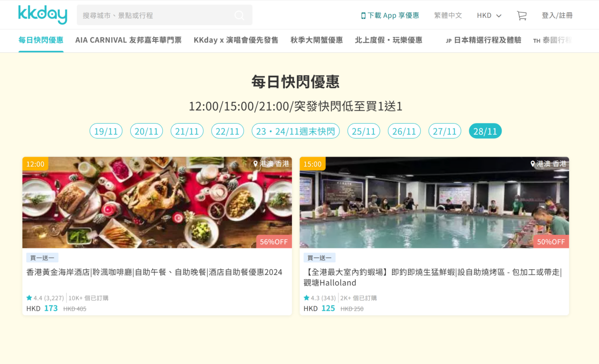The image size is (599, 364).
Task: Click the KKday logo
Action: [x=42, y=15]
